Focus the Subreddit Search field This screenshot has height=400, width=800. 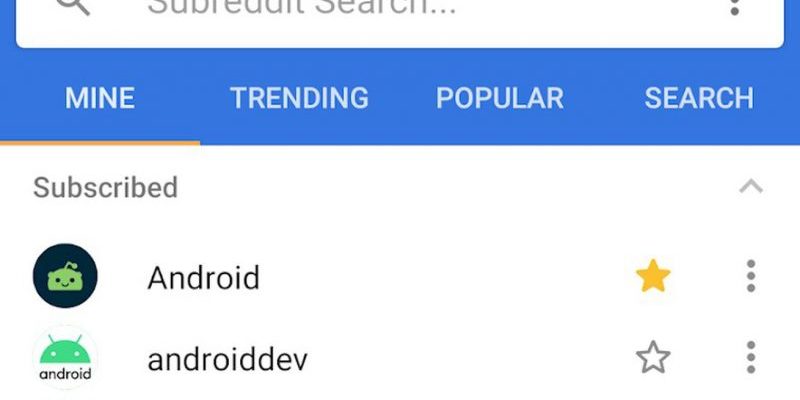coord(400,20)
